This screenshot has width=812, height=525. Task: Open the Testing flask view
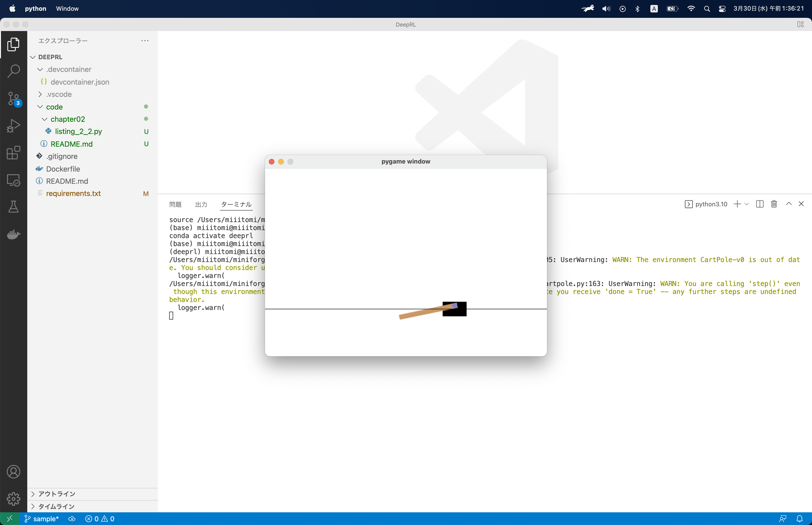(14, 207)
